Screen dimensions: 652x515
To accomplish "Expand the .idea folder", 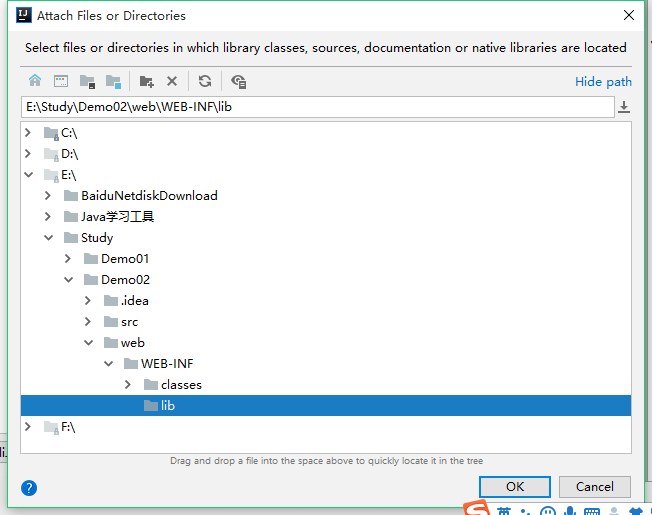I will point(88,301).
